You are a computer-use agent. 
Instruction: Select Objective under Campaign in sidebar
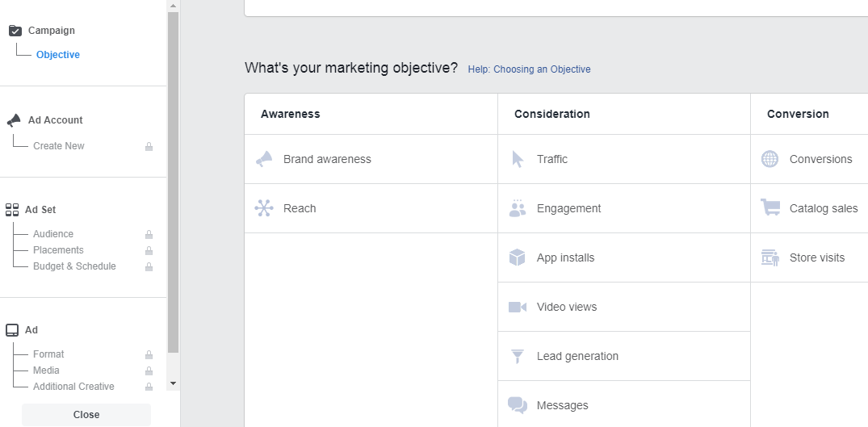click(x=58, y=55)
